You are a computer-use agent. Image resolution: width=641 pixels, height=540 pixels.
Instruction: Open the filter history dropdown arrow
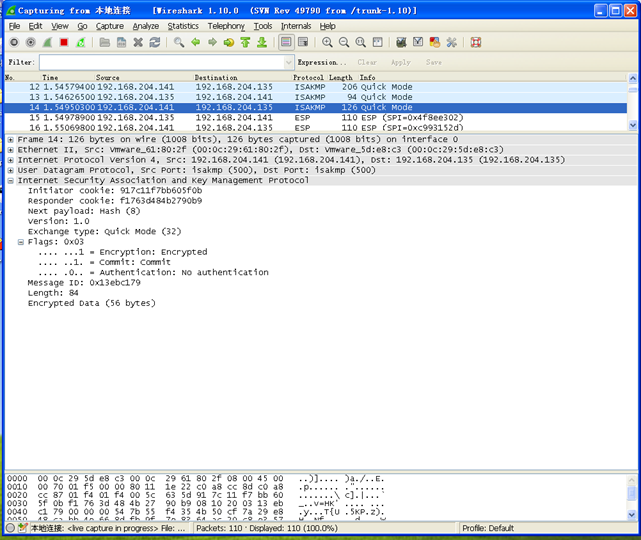[x=286, y=62]
